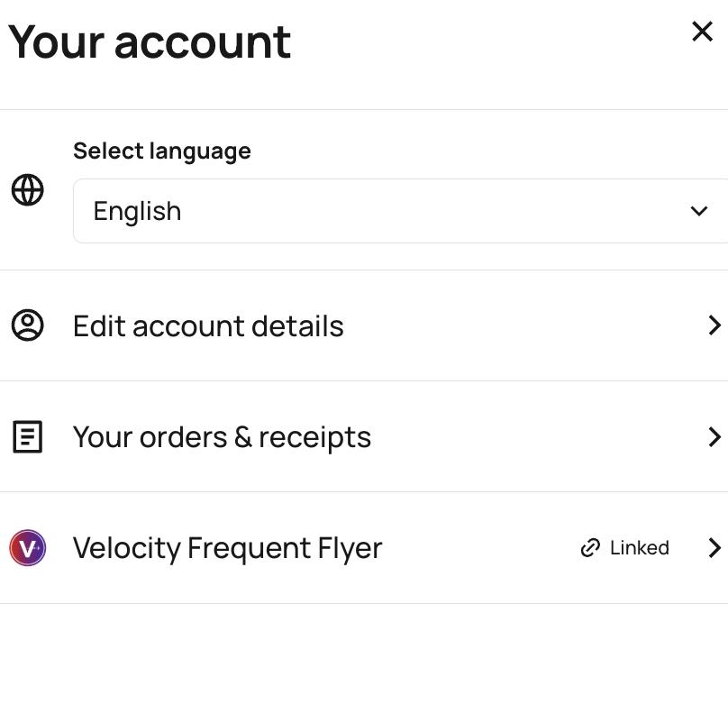Open Your orders & receipts
Screen dimensions: 728x723
click(222, 437)
